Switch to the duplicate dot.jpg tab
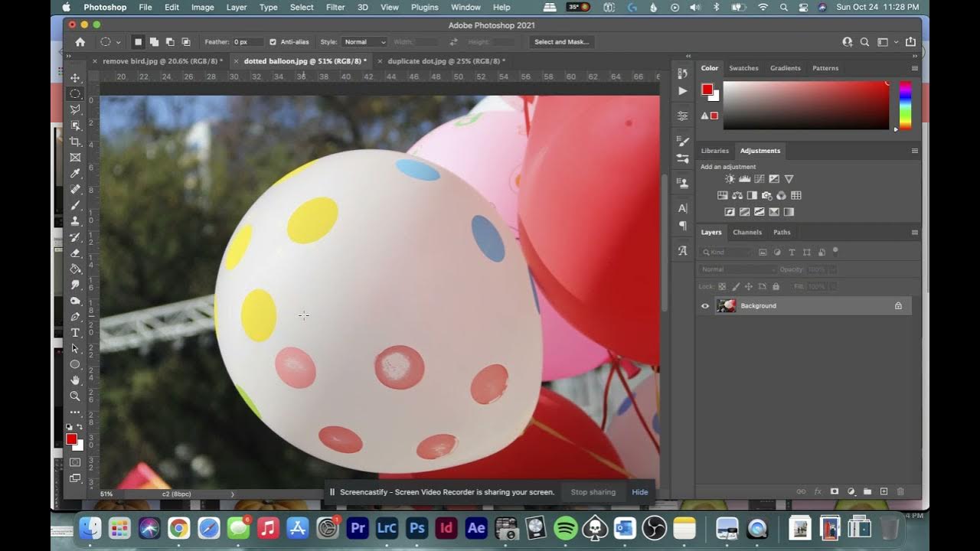Viewport: 980px width, 551px height. tap(446, 61)
